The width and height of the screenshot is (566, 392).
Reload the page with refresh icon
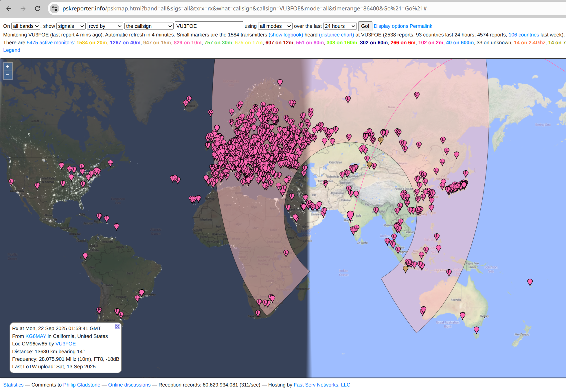click(x=37, y=9)
